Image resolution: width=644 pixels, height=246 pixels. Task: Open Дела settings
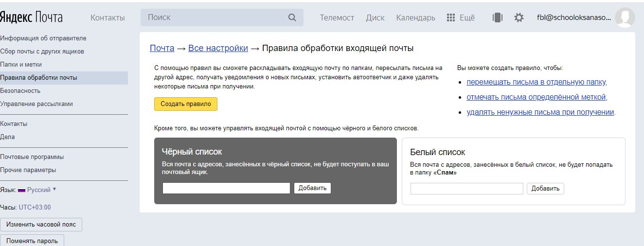coord(7,137)
